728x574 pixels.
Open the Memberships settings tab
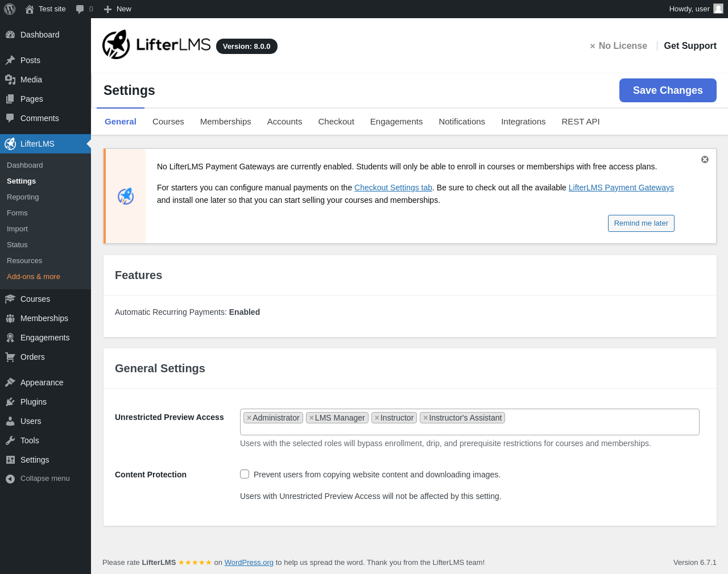click(226, 122)
